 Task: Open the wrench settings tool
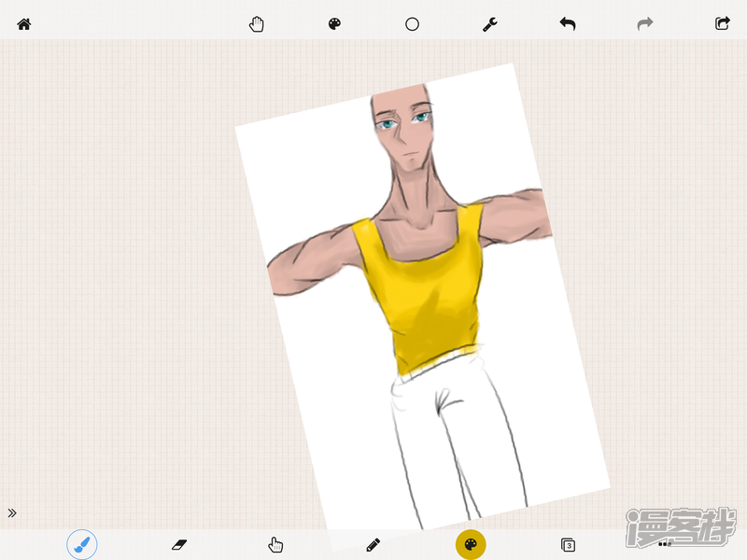(489, 24)
